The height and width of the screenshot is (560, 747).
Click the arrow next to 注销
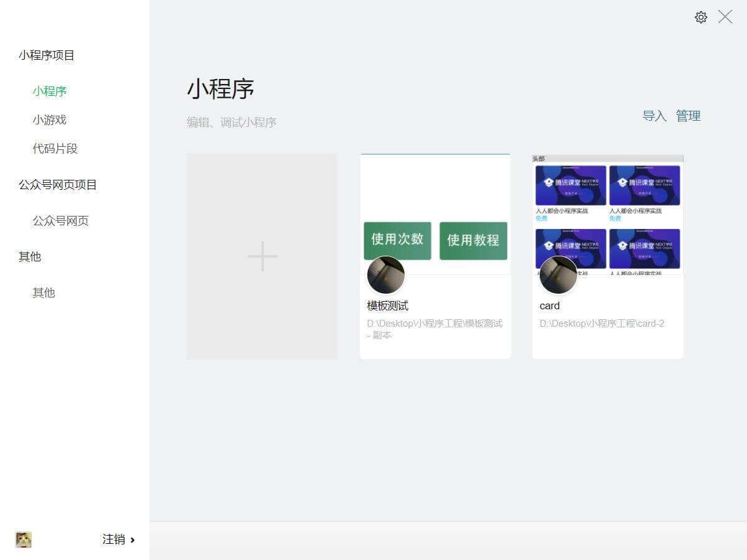(x=133, y=540)
